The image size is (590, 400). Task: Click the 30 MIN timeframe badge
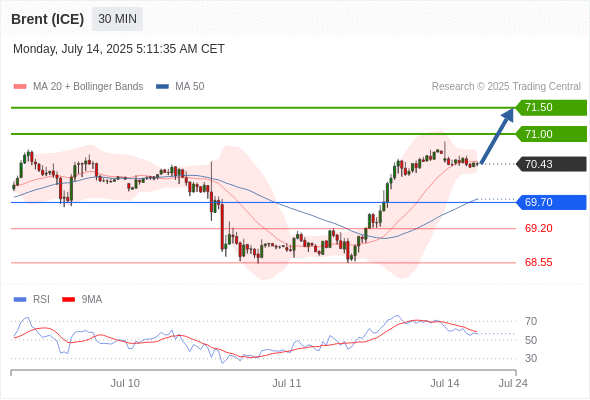(x=117, y=19)
